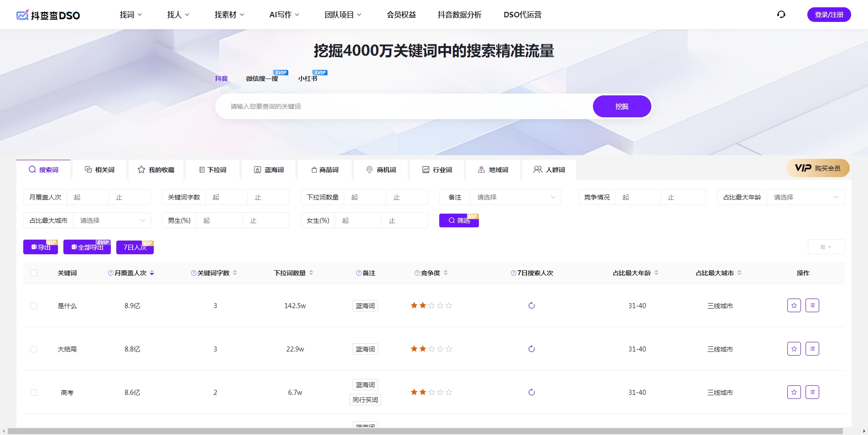This screenshot has height=435, width=868.
Task: Click the 导出 export button
Action: [x=41, y=247]
